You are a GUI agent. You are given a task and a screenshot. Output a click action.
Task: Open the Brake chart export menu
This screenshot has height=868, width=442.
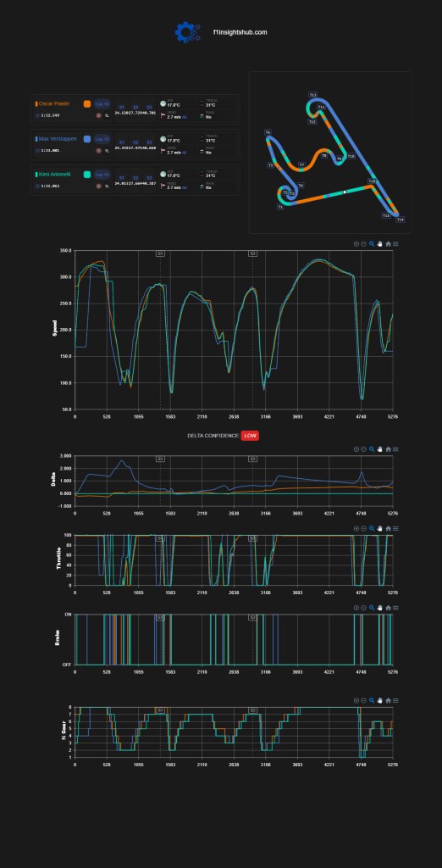point(395,608)
